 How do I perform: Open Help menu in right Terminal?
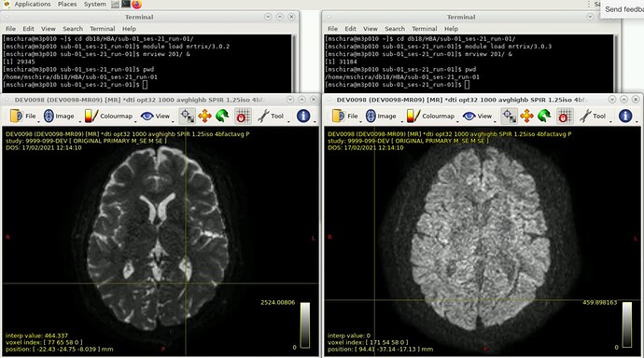coord(451,29)
